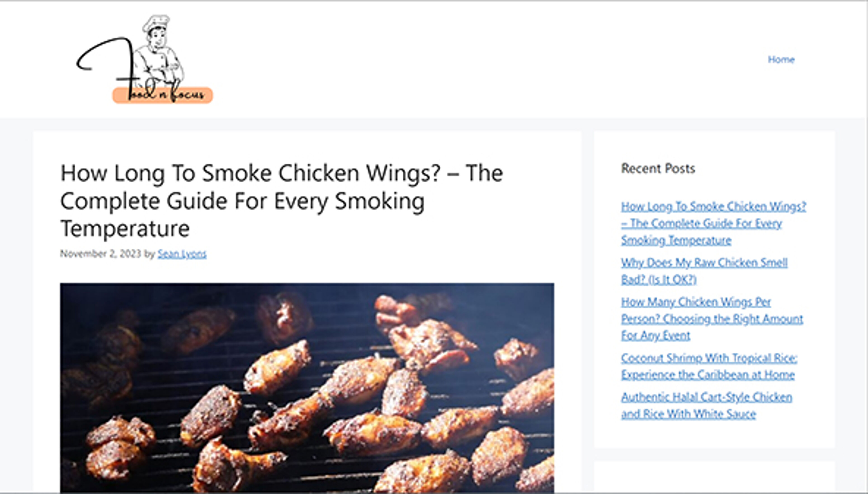This screenshot has height=494, width=868.
Task: Open the Home navigation menu item
Action: [781, 59]
